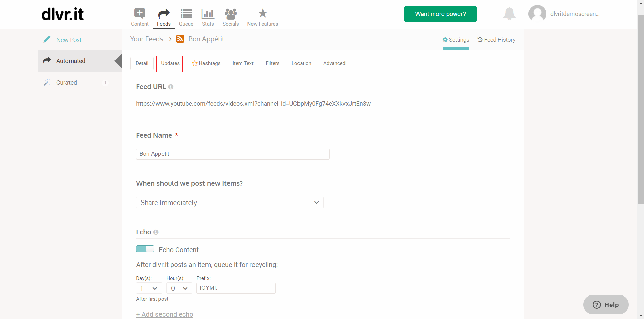Expand the Share Immediately dropdown
The image size is (644, 319).
click(230, 202)
